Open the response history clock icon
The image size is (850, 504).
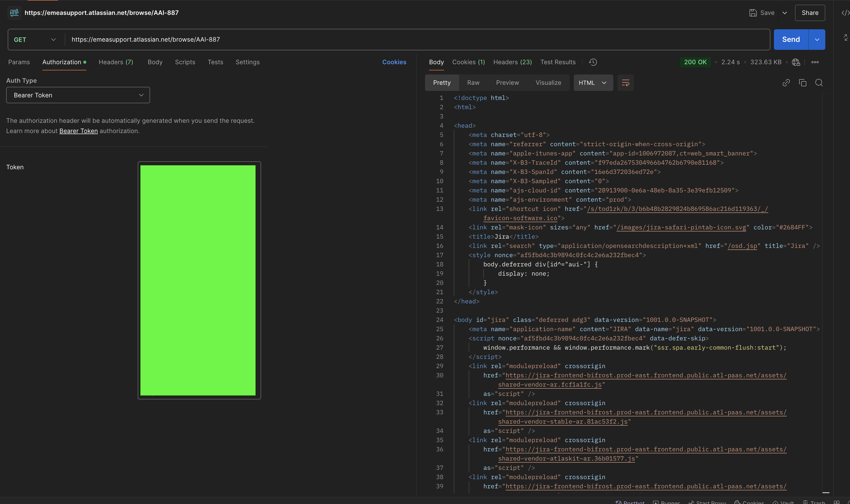[x=593, y=62]
